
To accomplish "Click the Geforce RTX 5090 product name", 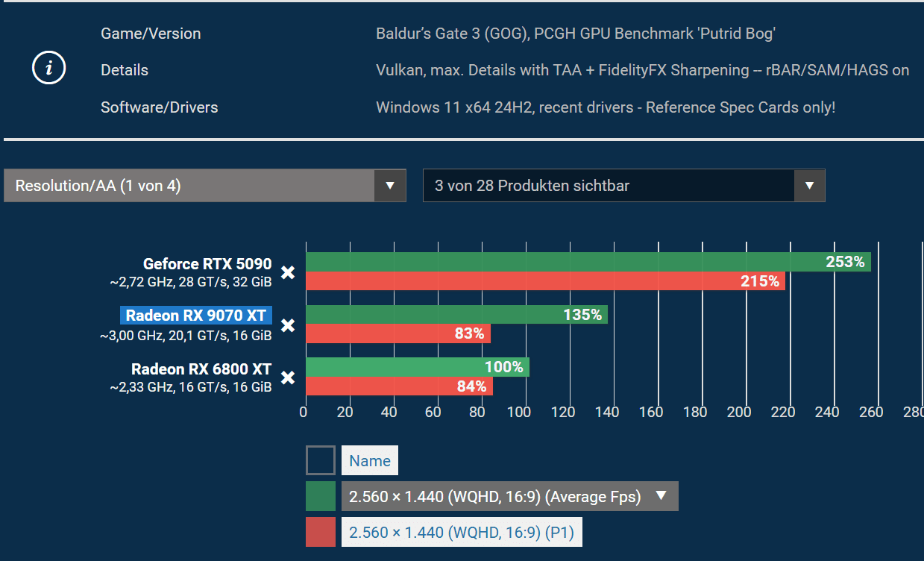I will click(207, 263).
